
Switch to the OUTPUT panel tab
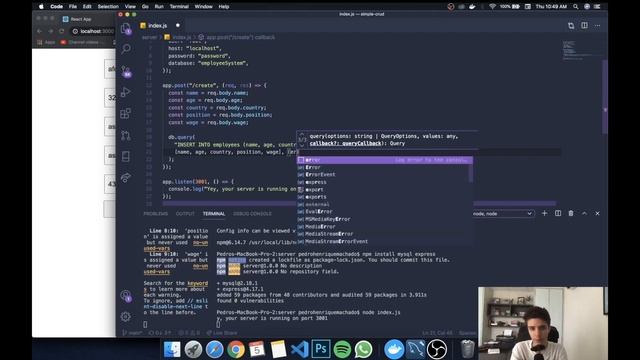tap(185, 213)
